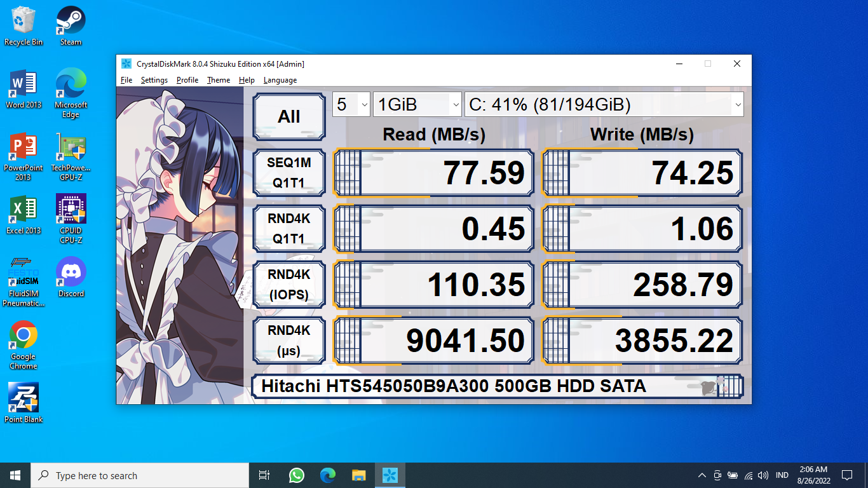Click the latency write value 3855.22

coord(642,341)
